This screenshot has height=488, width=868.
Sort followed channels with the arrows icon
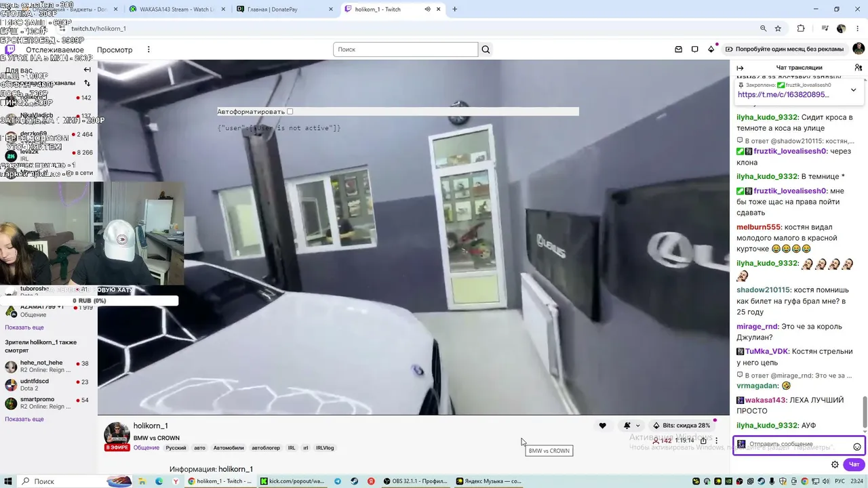coord(87,83)
